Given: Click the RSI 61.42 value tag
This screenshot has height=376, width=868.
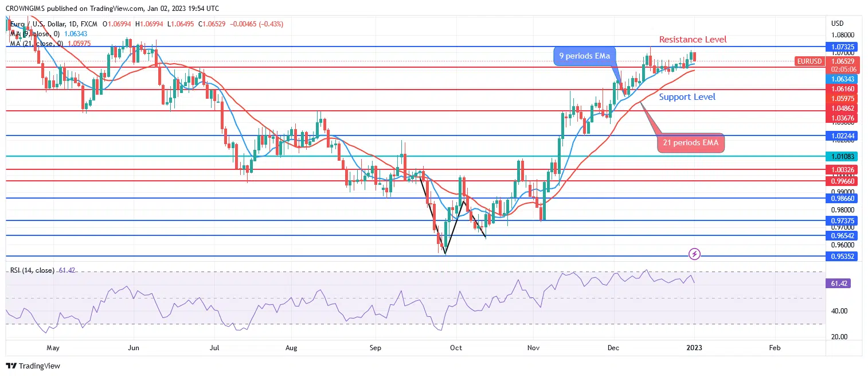Looking at the screenshot, I should [839, 283].
